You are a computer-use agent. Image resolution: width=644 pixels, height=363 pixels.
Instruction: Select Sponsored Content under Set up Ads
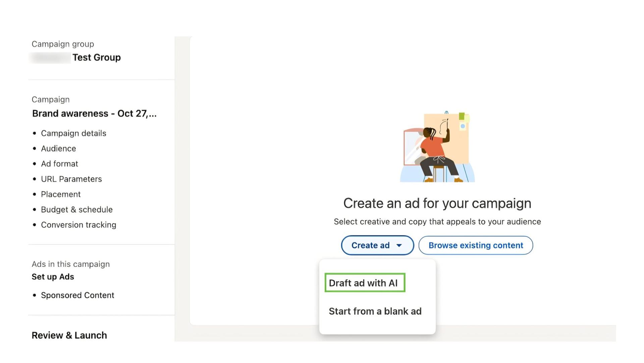pyautogui.click(x=77, y=295)
